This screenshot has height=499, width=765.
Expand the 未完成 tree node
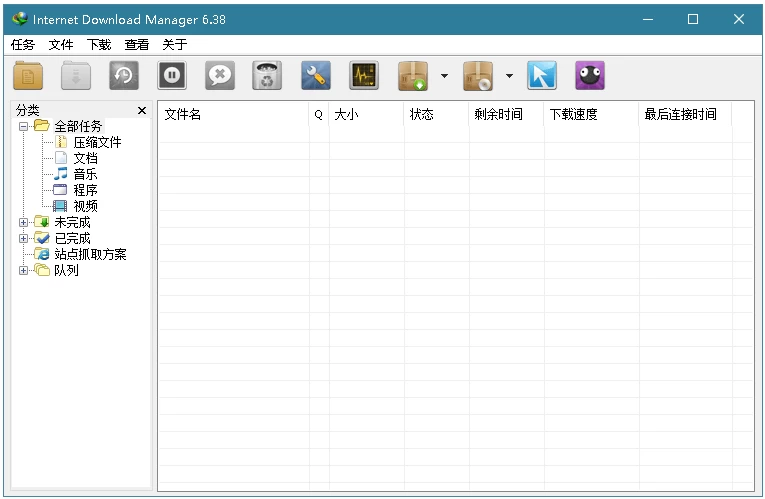[24, 222]
